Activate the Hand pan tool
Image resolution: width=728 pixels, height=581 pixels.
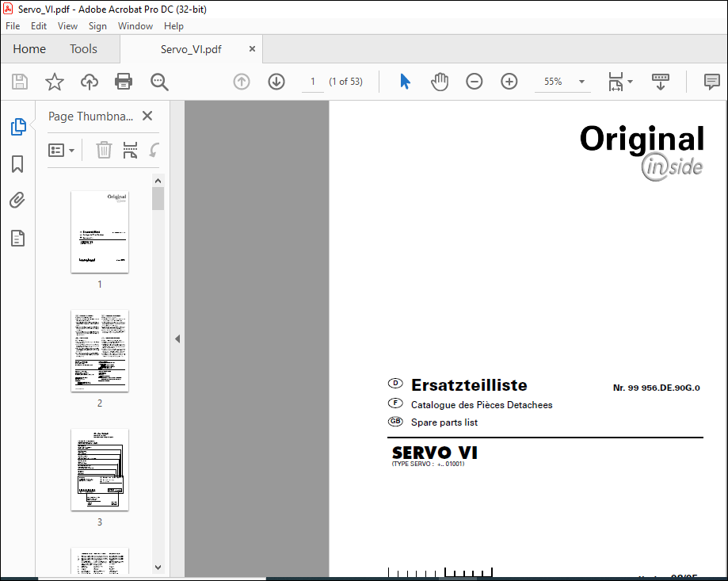[439, 82]
